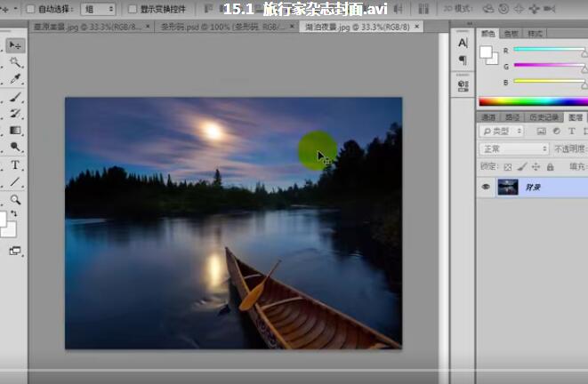
Task: Open the 组 auto-select dropdown
Action: pyautogui.click(x=98, y=9)
